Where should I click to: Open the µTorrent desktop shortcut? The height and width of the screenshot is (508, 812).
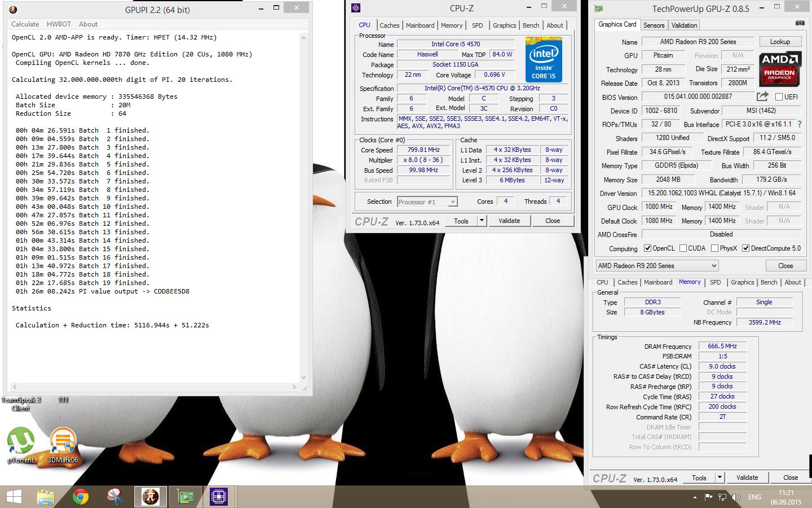pos(21,445)
